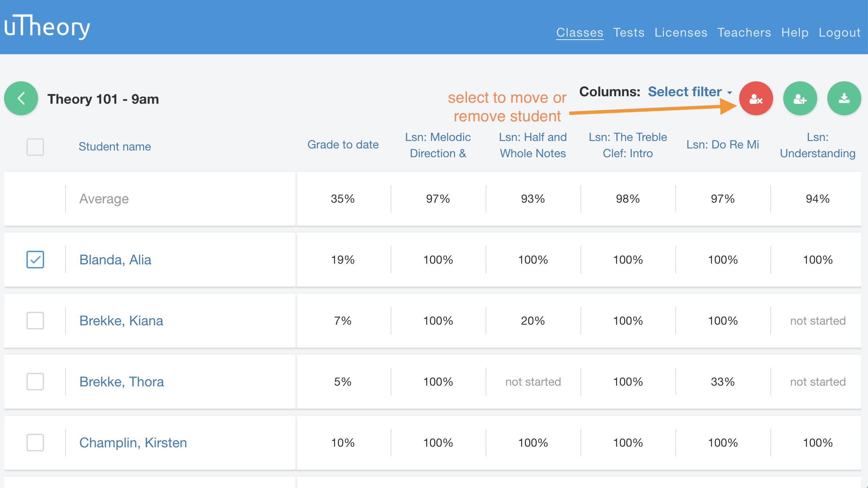Check the Brekke, Kiana checkbox
The image size is (868, 488).
point(35,321)
